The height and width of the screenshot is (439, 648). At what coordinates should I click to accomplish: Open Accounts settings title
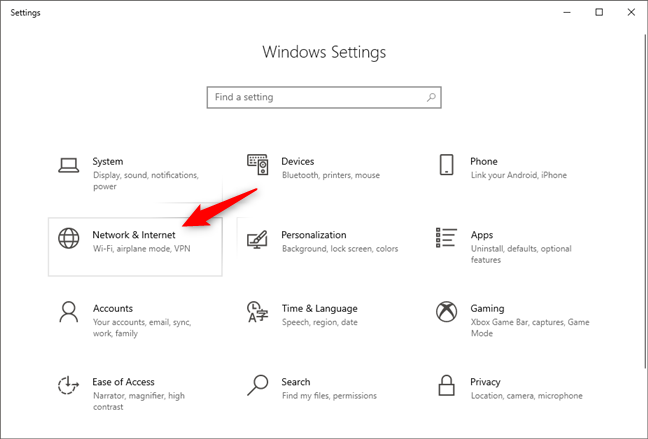(x=112, y=308)
